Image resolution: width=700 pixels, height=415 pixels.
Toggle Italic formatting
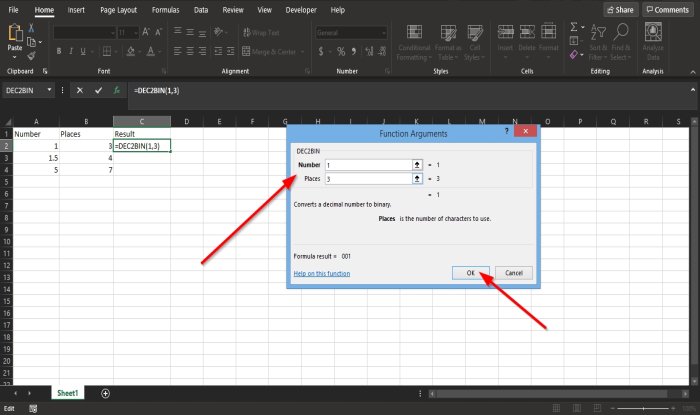click(71, 51)
